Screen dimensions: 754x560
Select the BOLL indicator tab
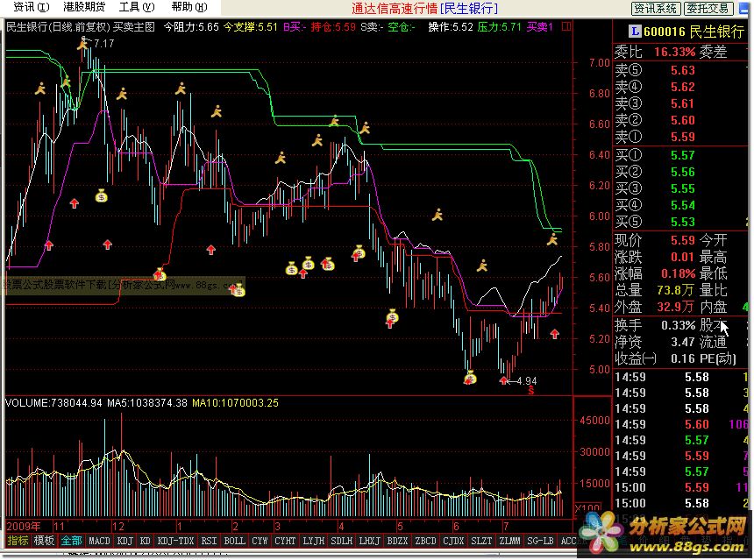coord(235,542)
